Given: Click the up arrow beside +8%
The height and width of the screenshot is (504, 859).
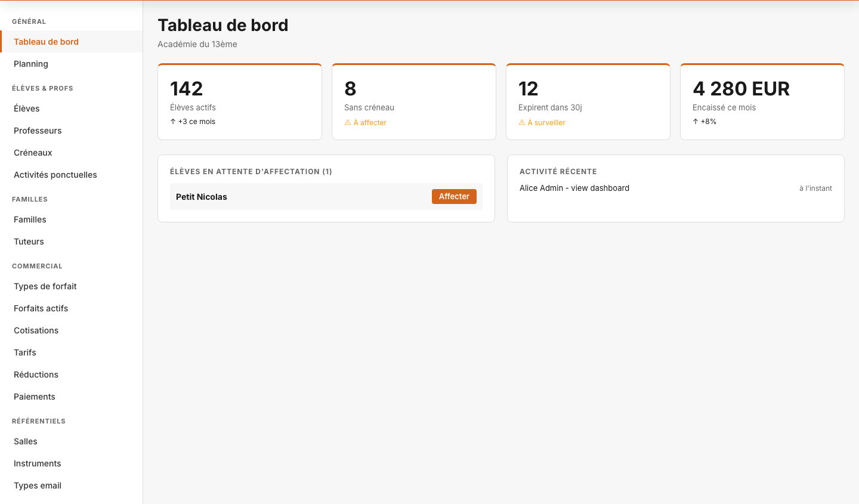Looking at the screenshot, I should point(696,121).
